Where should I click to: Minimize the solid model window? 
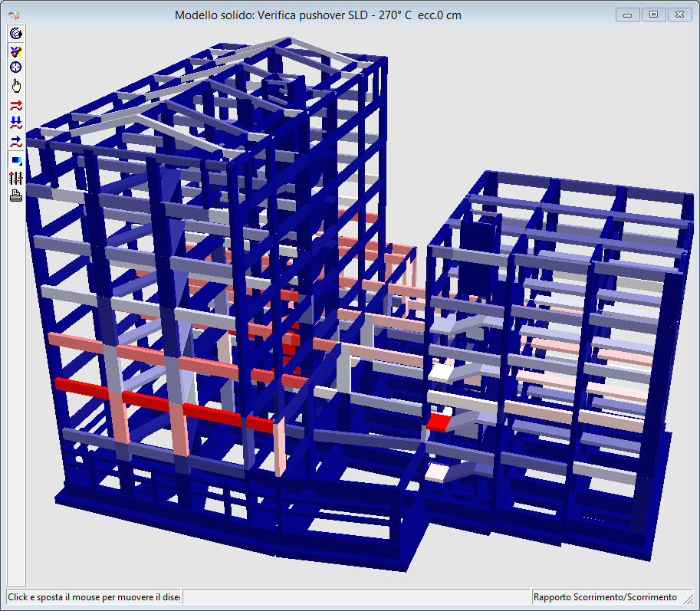[x=628, y=15]
